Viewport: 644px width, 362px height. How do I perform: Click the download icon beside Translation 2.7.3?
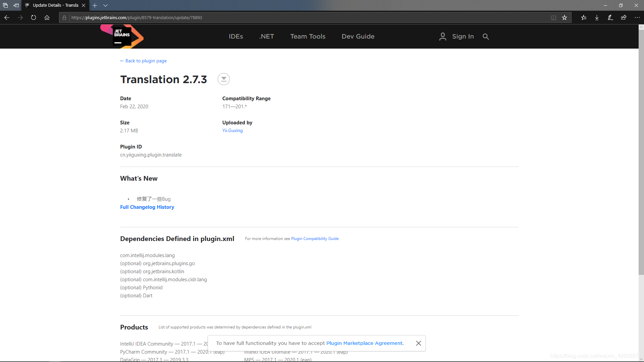tap(223, 79)
